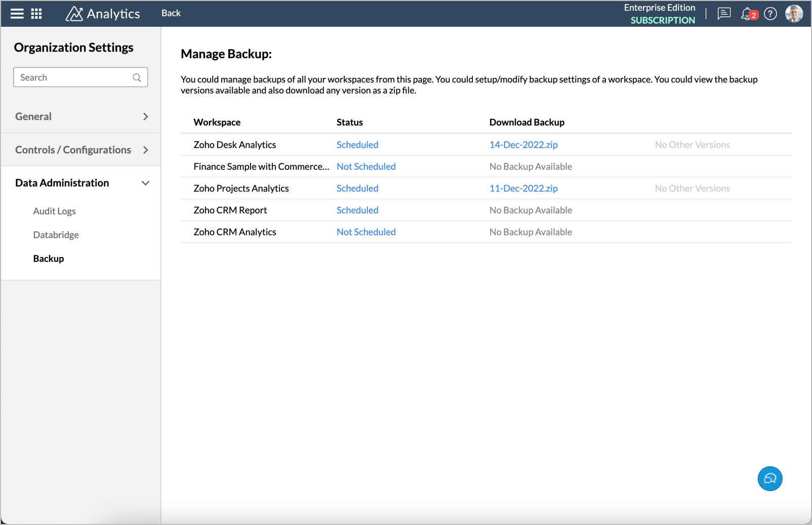Screen dimensions: 812x525
Task: Focus the settings Search field
Action: point(80,77)
